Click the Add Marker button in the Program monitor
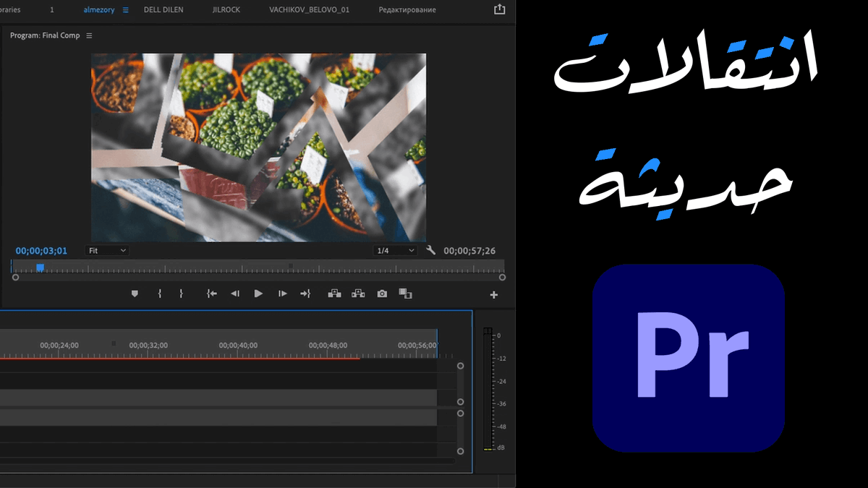The height and width of the screenshot is (488, 868). (x=135, y=294)
